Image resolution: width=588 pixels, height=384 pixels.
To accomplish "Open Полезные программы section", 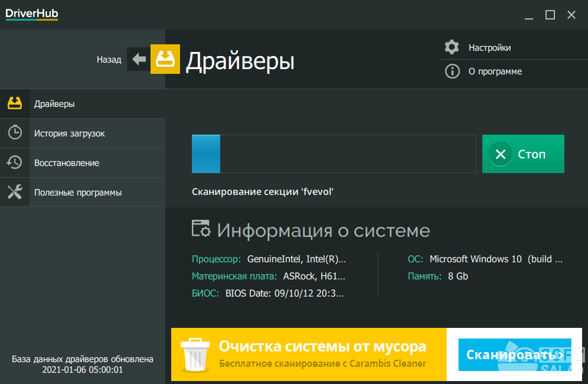I will (x=83, y=192).
